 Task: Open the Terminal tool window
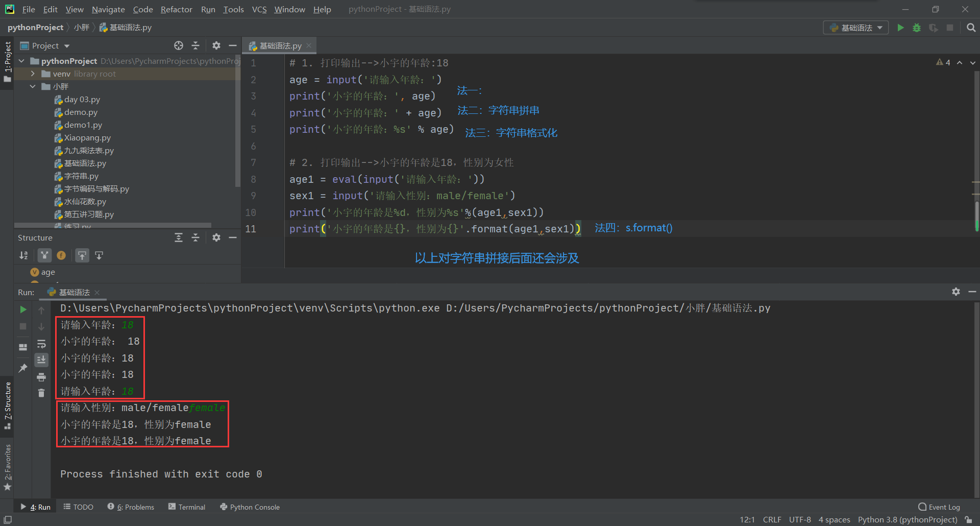coord(187,507)
